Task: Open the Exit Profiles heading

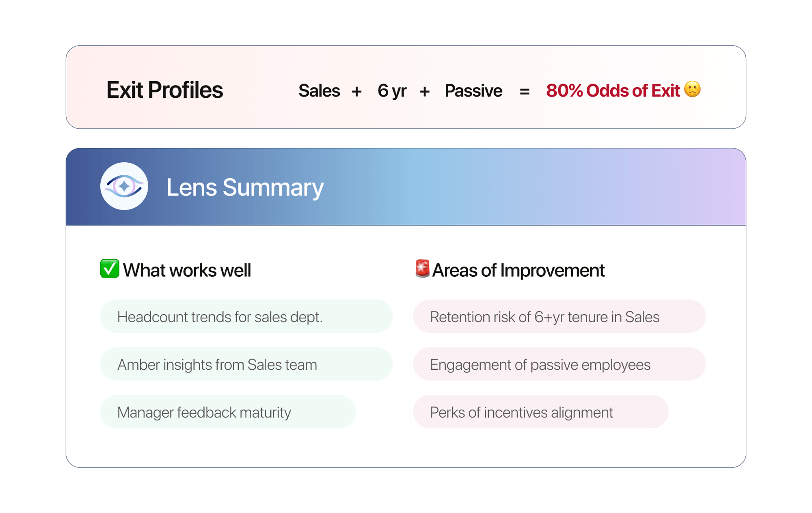Action: (164, 90)
